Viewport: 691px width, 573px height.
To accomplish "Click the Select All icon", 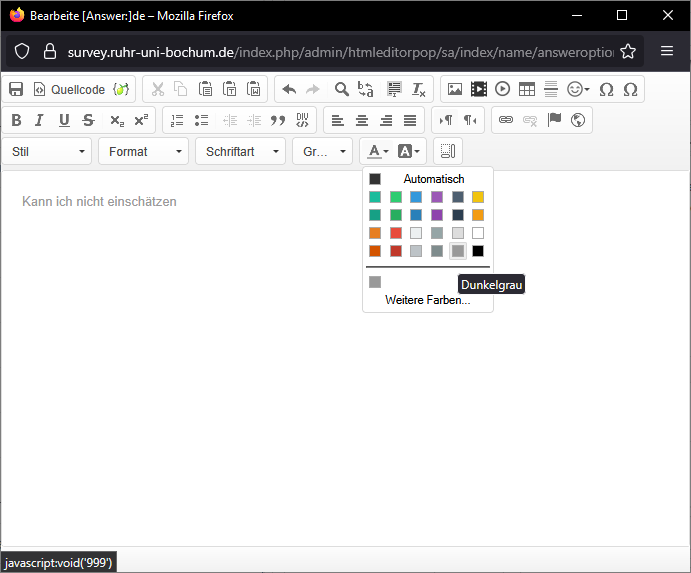I will click(x=394, y=89).
